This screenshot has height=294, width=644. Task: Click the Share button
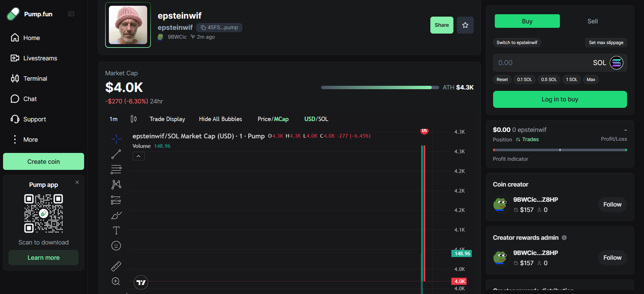442,25
